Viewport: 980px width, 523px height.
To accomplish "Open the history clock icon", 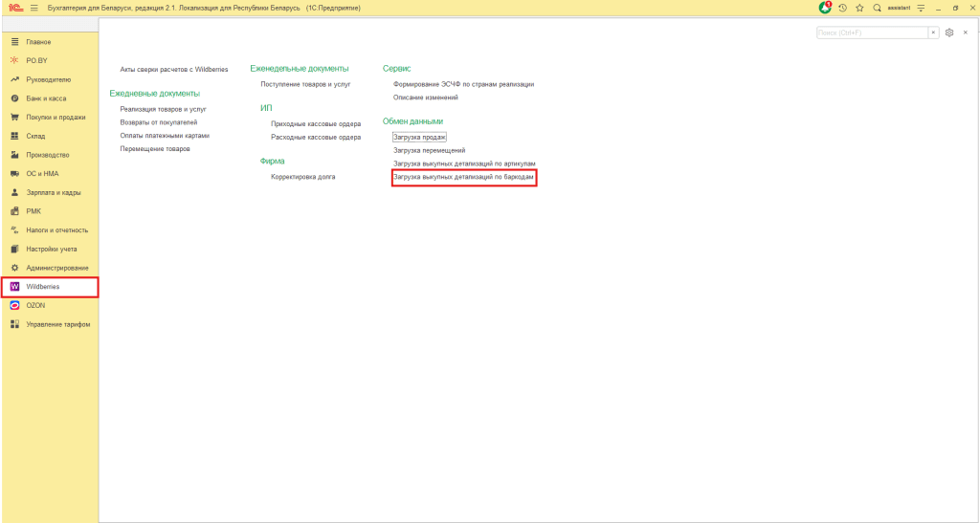I will click(x=842, y=8).
